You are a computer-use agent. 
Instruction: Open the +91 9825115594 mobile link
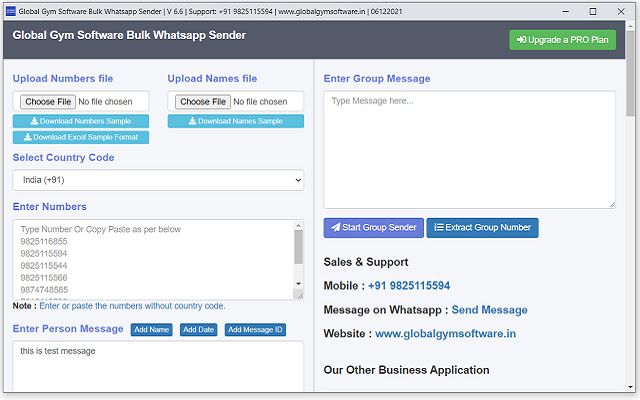click(409, 286)
